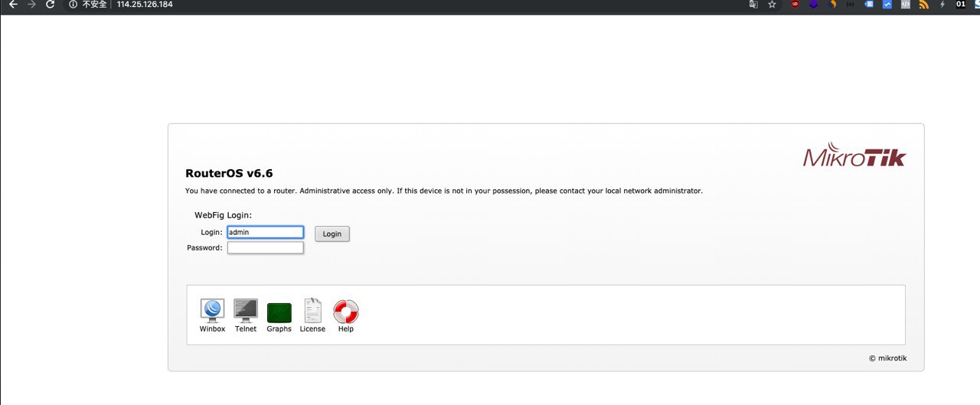Viewport: 980px width, 405px height.
Task: Click the License text label
Action: [312, 329]
